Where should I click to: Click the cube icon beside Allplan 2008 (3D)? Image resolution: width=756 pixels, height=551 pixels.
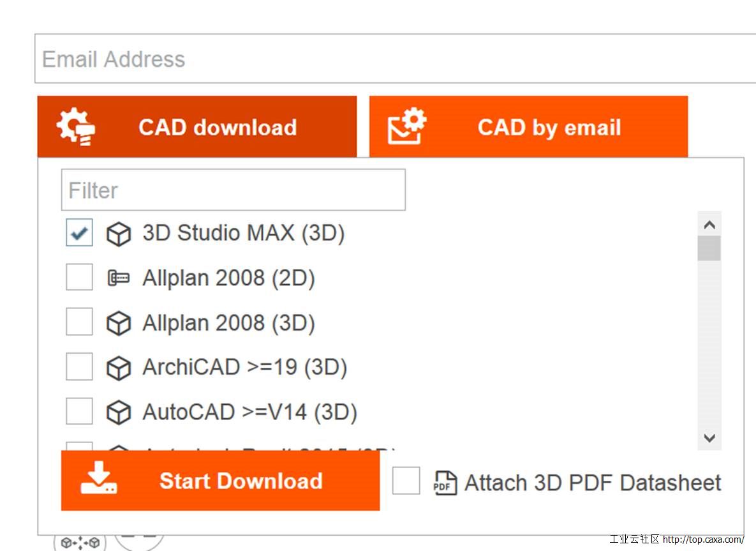point(119,323)
